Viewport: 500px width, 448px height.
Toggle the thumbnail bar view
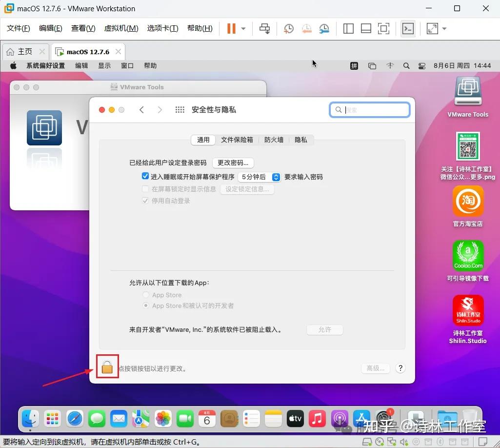click(x=366, y=28)
